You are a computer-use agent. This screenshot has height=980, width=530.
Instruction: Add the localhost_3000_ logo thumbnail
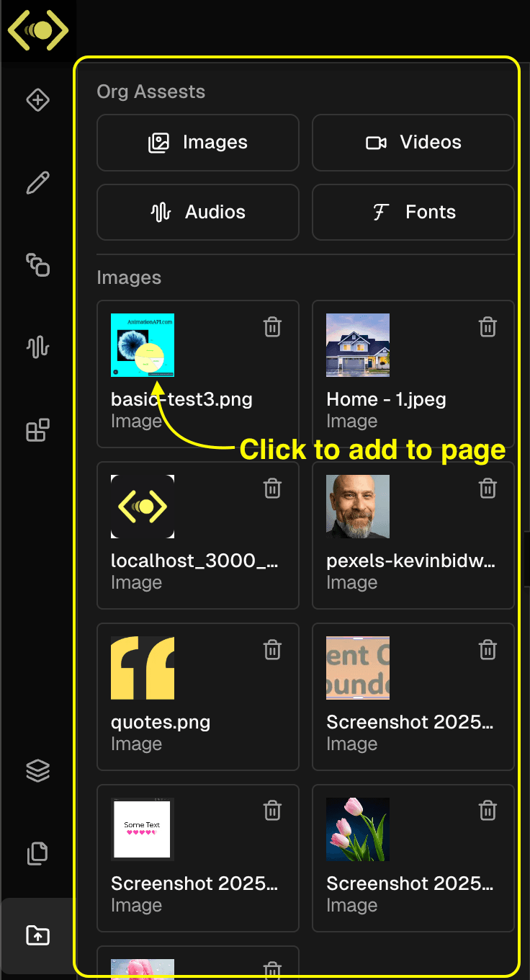pyautogui.click(x=143, y=507)
